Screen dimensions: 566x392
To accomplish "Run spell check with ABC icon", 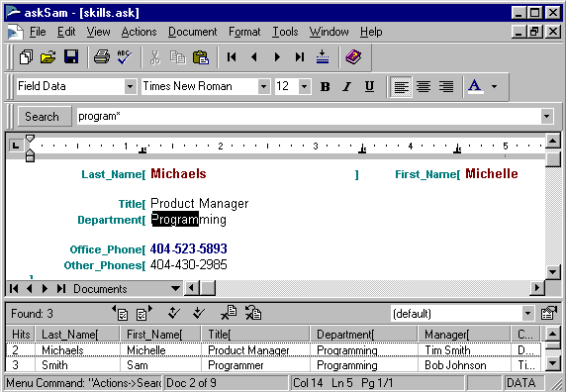I will click(125, 57).
